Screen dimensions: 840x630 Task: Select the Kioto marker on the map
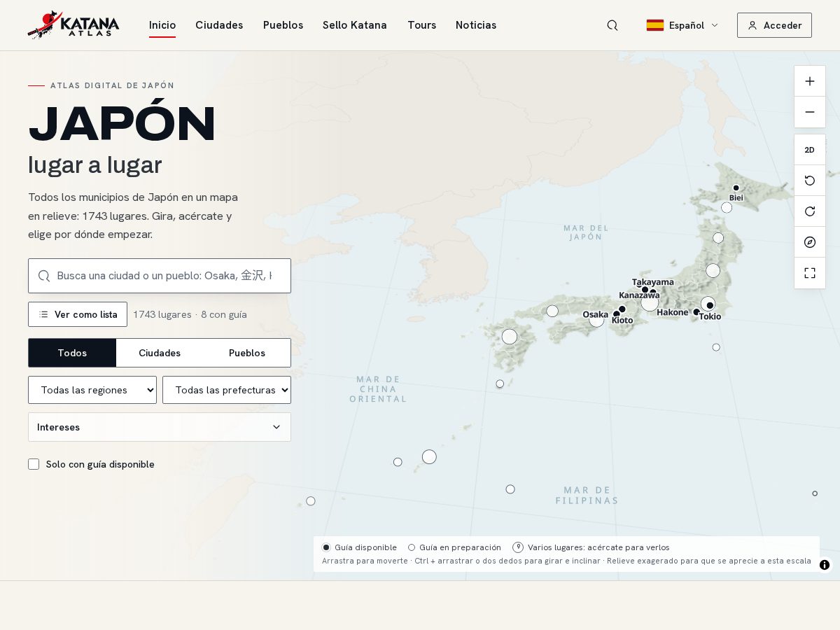[x=622, y=309]
